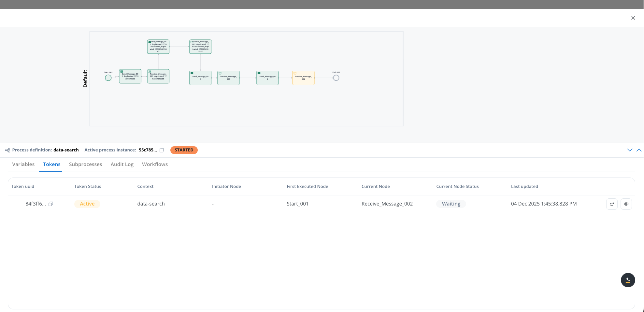Copy the token uuid 84f3ff6
This screenshot has height=312, width=644.
click(x=51, y=204)
